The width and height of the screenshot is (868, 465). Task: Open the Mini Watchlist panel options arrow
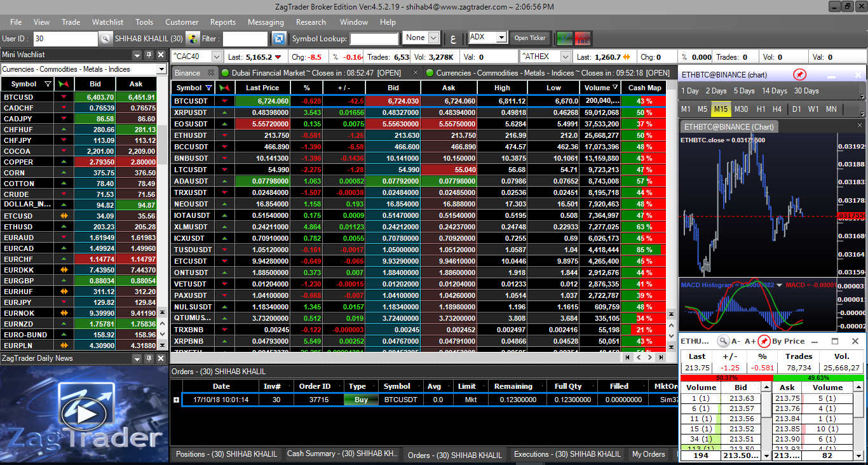tap(137, 55)
